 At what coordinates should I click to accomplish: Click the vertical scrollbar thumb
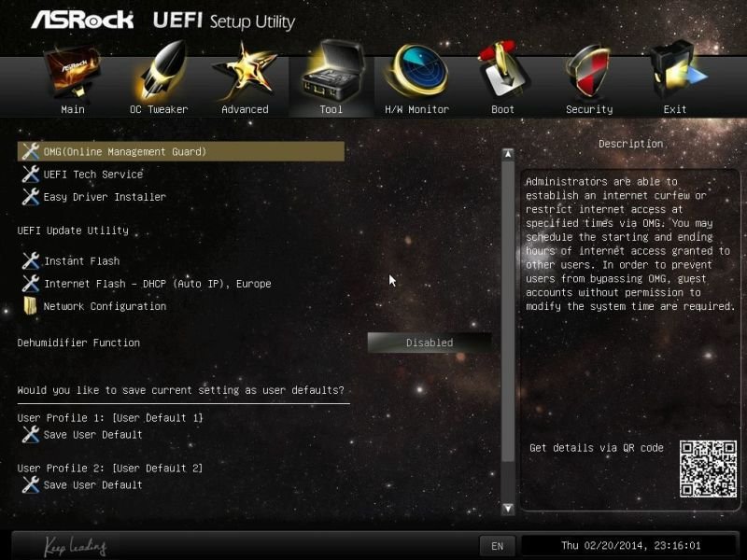point(508,312)
